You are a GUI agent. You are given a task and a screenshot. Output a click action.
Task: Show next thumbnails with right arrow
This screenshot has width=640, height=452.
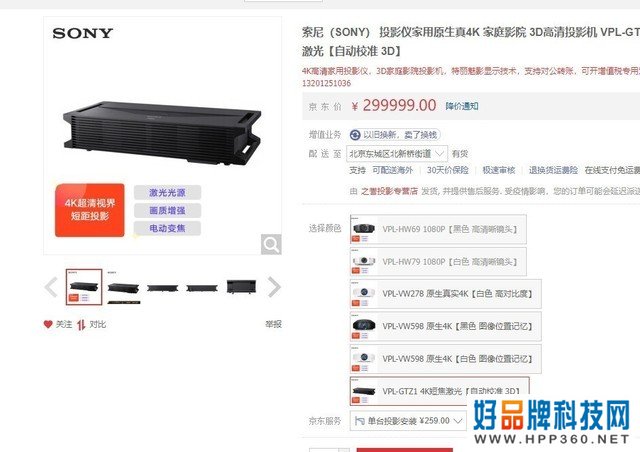click(x=274, y=287)
